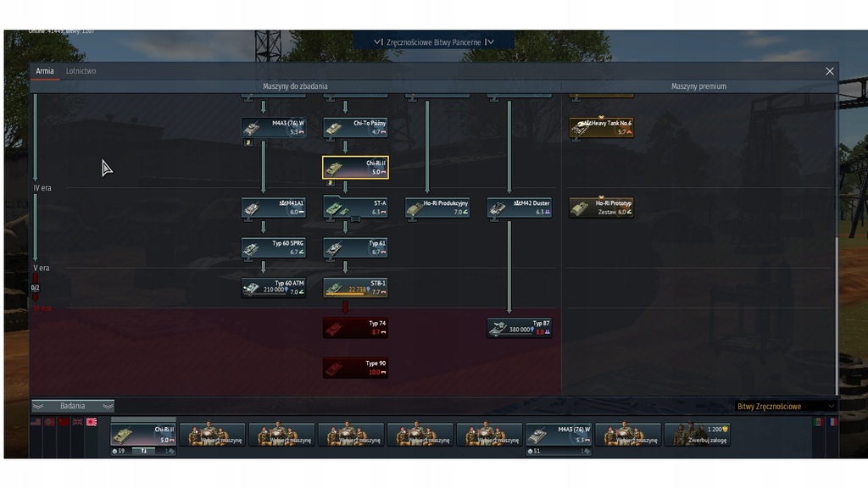The width and height of the screenshot is (868, 488).
Task: Switch to the USSR nation flag
Action: 64,422
